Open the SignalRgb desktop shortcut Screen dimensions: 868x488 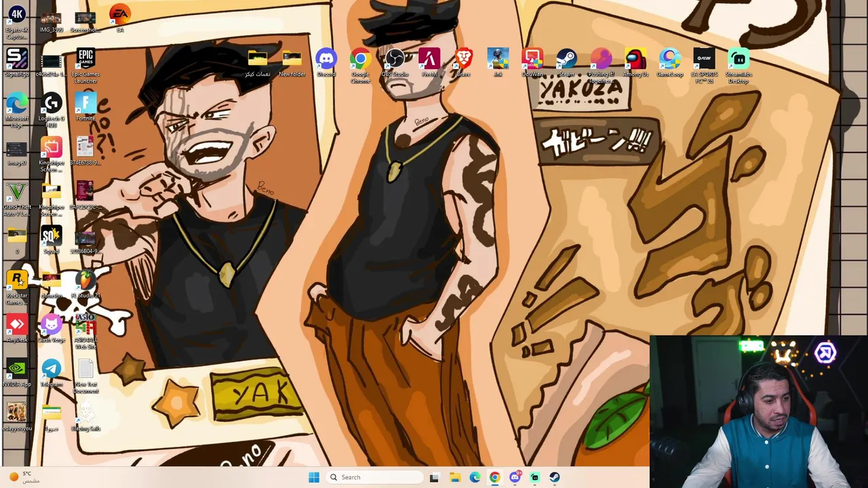[17, 63]
